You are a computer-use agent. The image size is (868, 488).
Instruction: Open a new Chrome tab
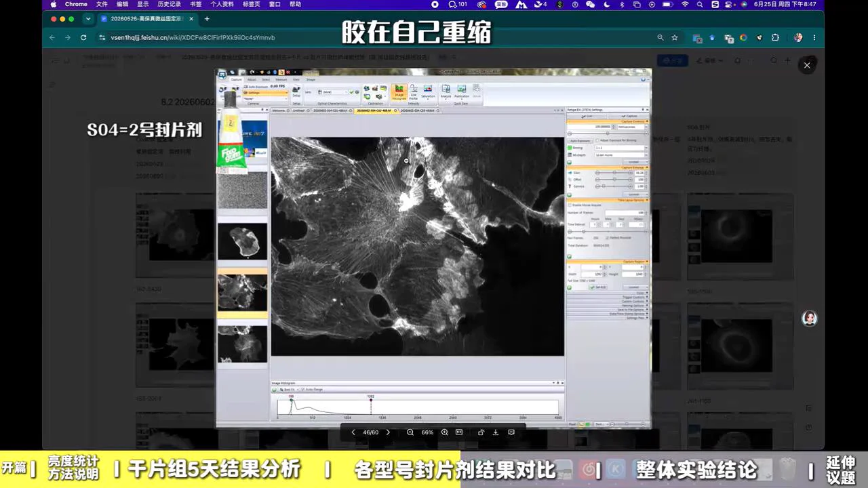pos(207,19)
